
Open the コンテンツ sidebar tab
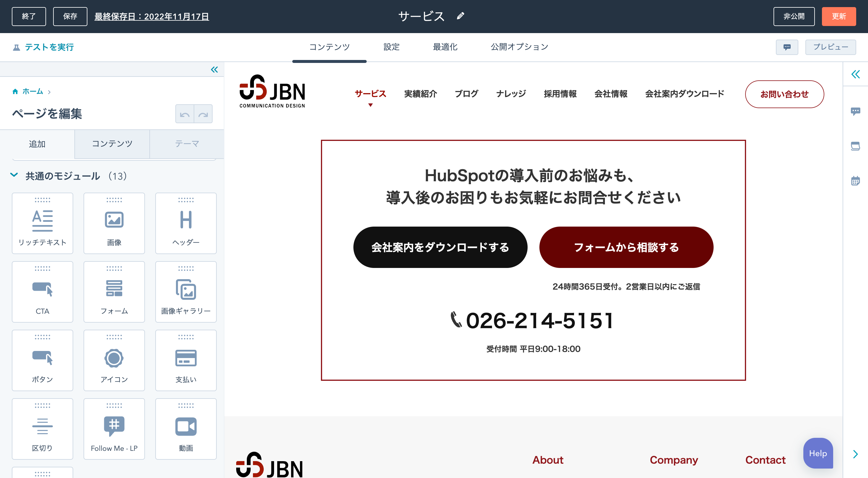[112, 144]
